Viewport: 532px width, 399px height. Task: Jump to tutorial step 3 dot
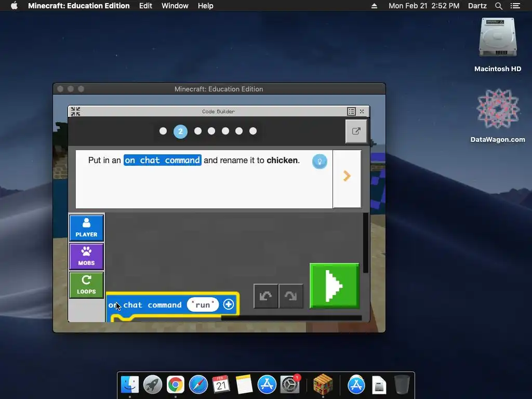tap(198, 131)
